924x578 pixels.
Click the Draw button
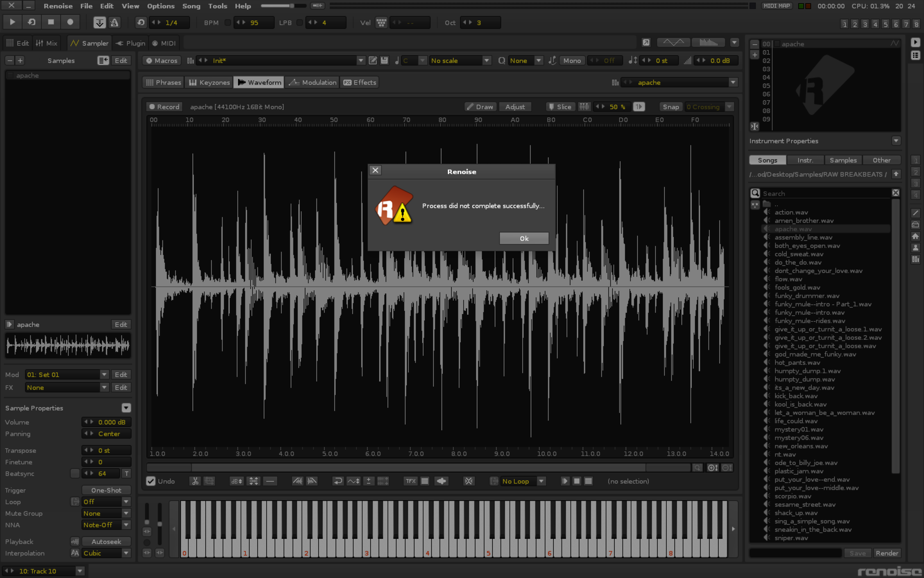[480, 107]
